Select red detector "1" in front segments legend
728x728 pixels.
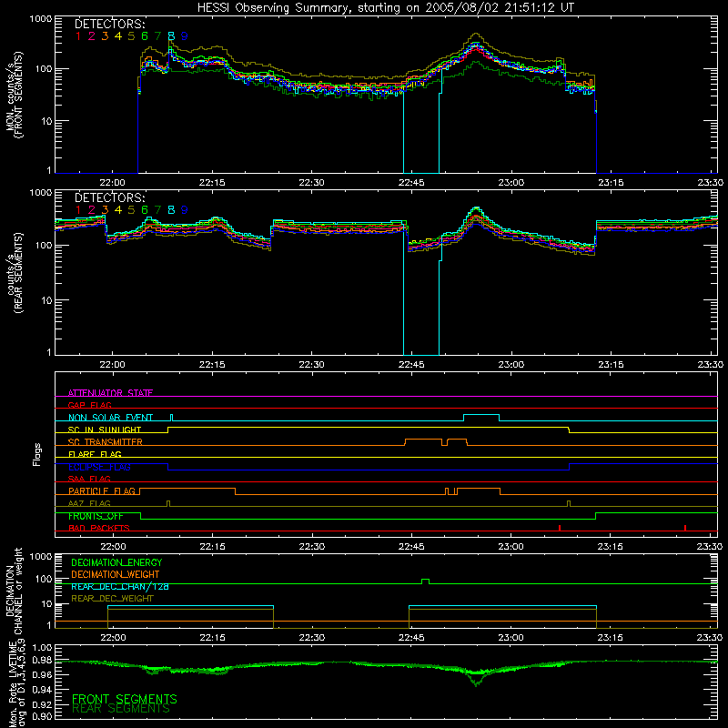78,36
